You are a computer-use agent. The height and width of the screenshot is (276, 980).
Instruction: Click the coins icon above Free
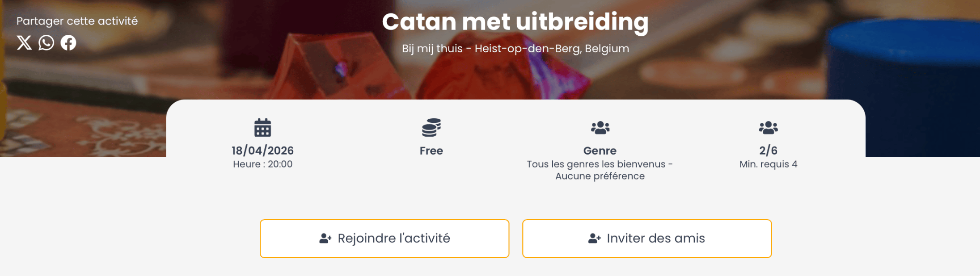(x=431, y=128)
